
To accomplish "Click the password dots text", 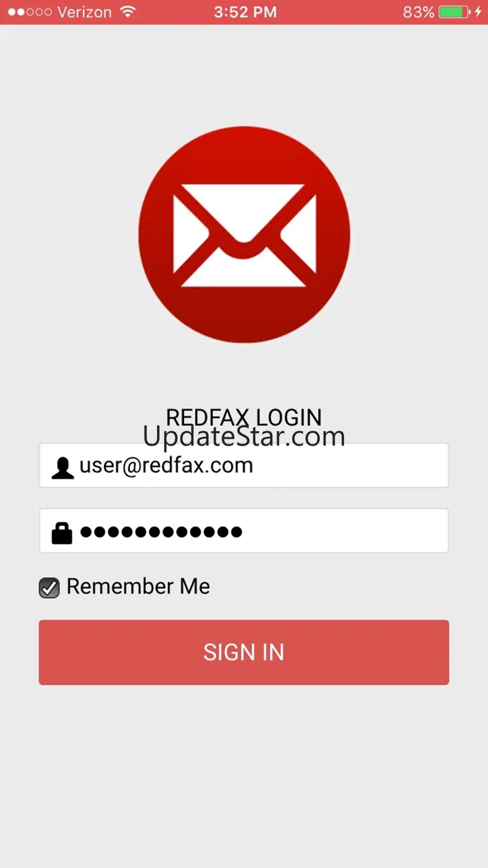I will (161, 532).
